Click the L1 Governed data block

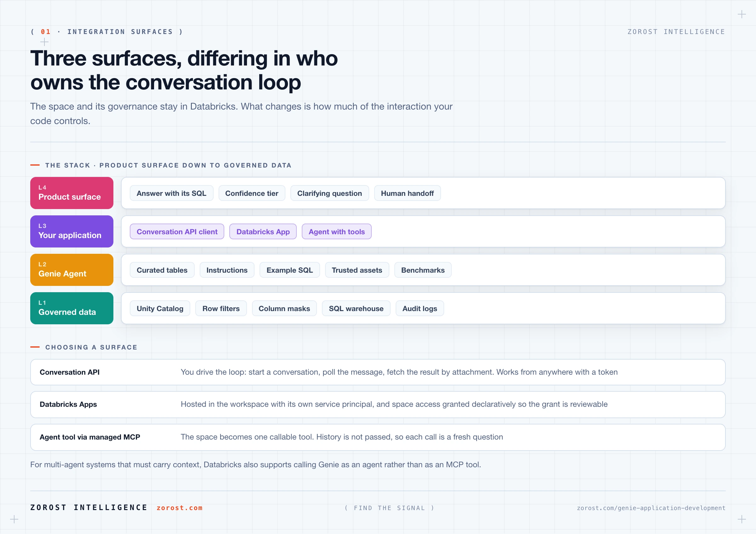point(72,308)
